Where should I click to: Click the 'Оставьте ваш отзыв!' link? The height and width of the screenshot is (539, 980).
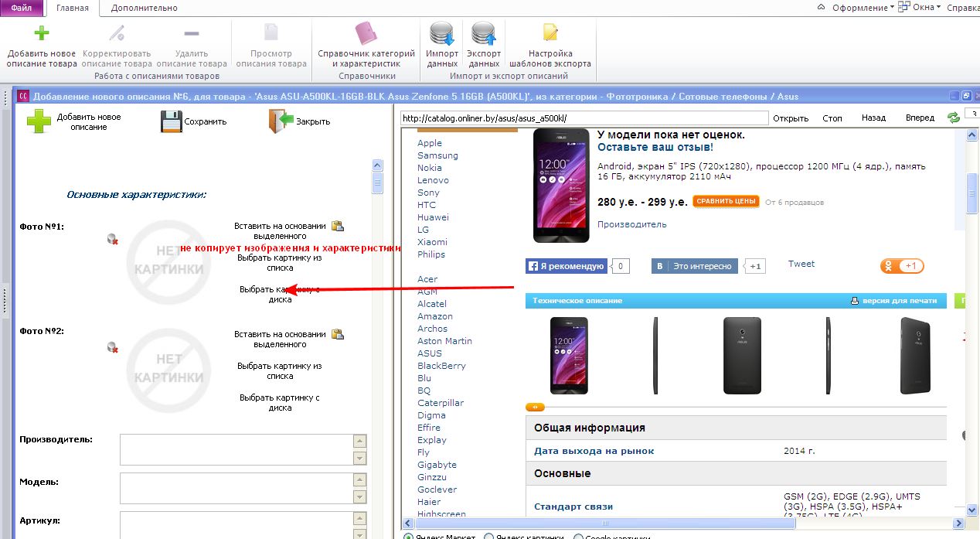click(655, 147)
